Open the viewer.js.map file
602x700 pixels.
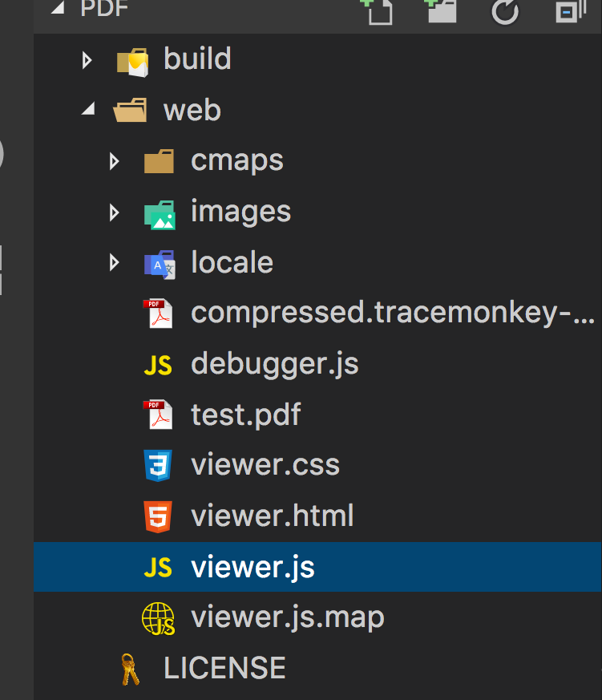[287, 617]
